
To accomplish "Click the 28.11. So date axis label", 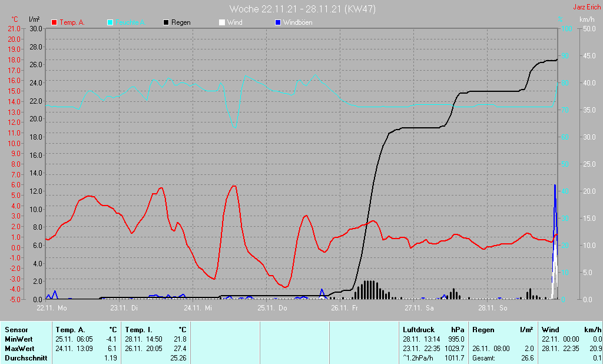I will [492, 307].
